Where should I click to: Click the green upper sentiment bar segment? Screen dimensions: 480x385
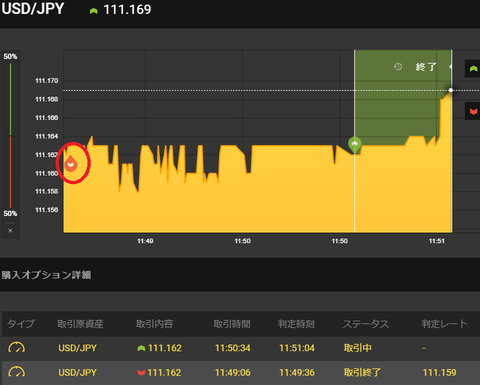pyautogui.click(x=10, y=100)
